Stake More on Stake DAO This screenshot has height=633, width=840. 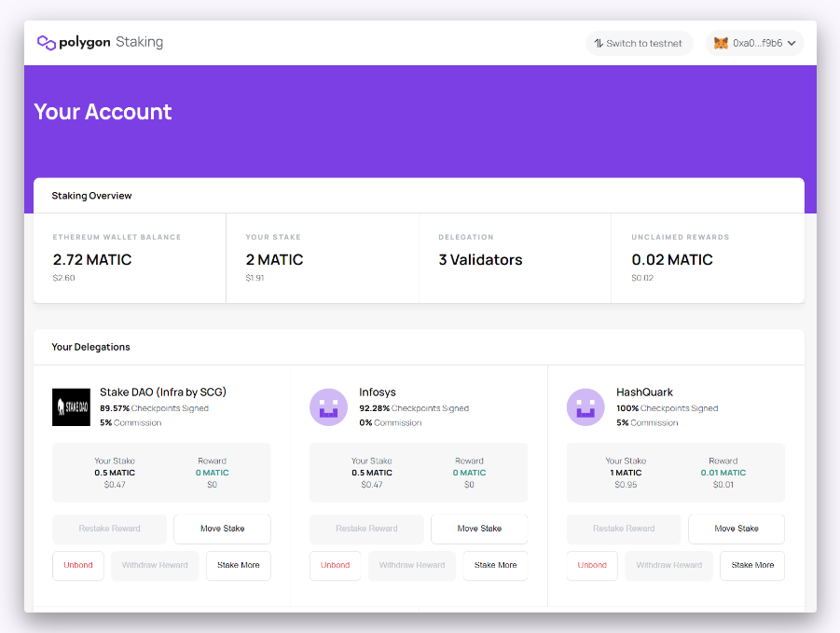click(x=239, y=566)
